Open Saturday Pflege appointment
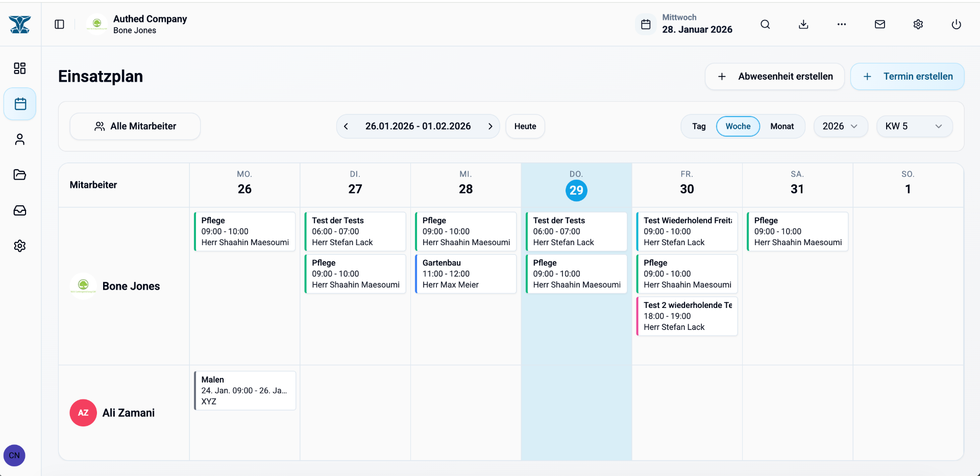980x476 pixels. (798, 231)
